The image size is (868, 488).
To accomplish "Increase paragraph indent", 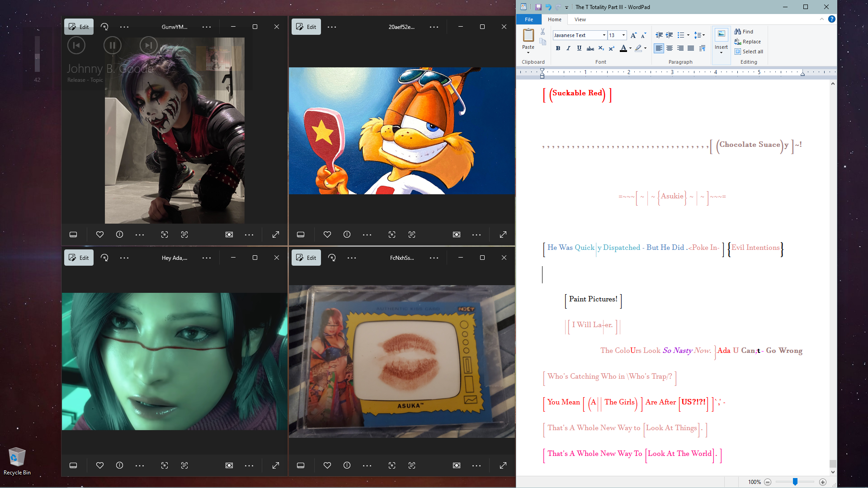I will click(x=670, y=35).
